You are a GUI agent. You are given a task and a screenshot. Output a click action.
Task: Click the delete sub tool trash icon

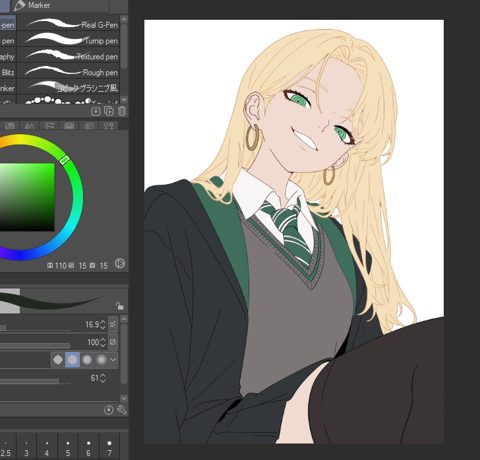click(122, 111)
